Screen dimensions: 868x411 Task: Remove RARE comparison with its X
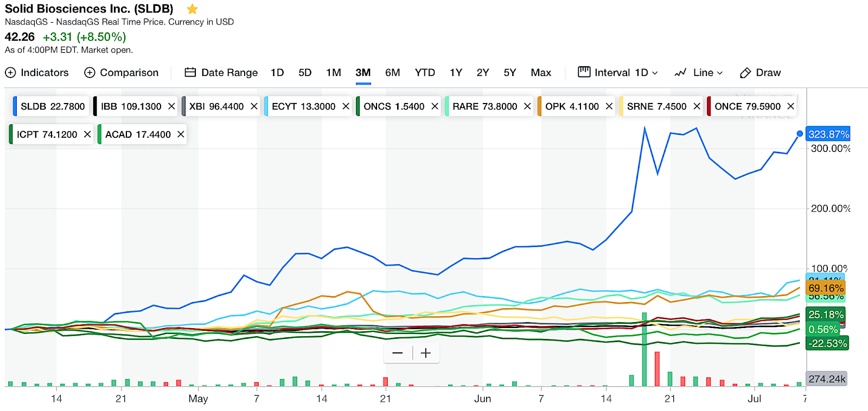(x=527, y=106)
